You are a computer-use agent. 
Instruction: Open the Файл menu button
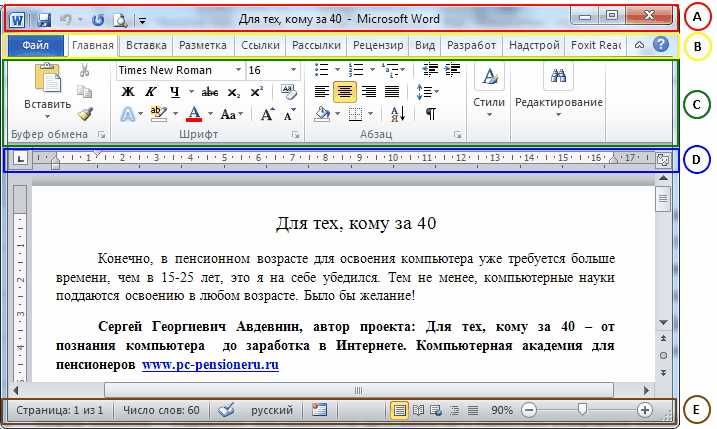point(36,45)
